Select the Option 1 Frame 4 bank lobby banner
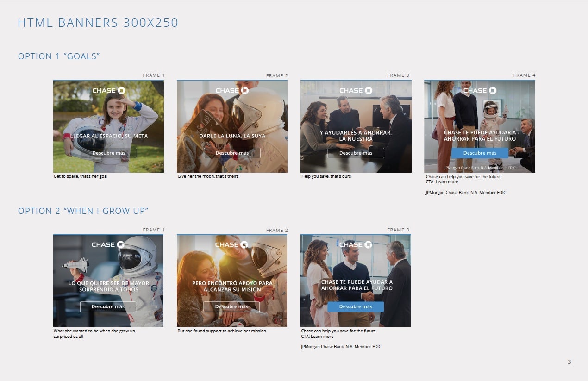Viewport: 588px width, 381px height. [x=480, y=126]
